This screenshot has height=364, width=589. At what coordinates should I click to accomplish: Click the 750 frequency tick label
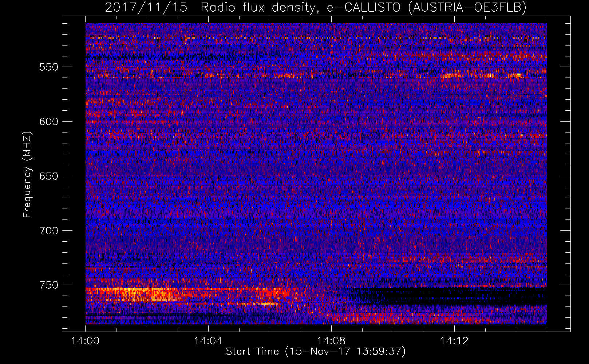tap(49, 285)
